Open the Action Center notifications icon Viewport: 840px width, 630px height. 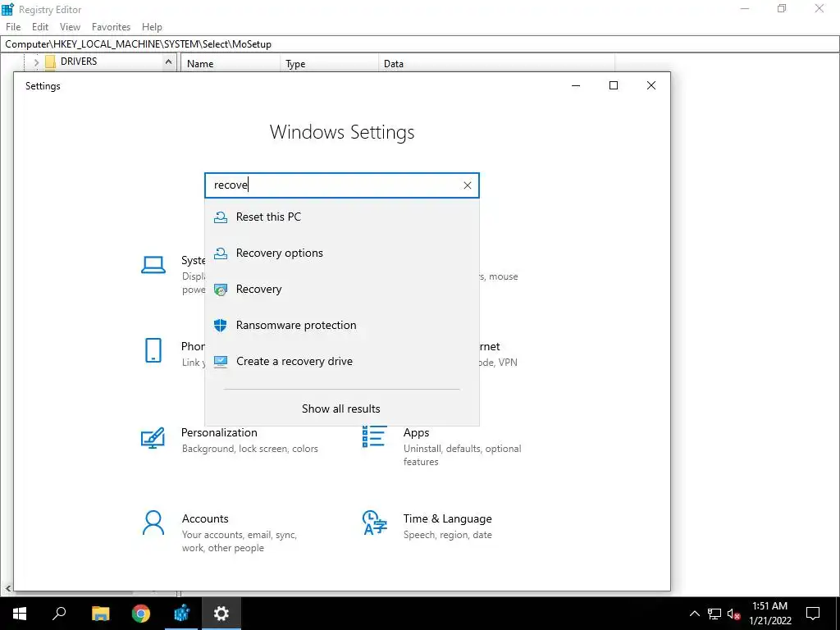[813, 614]
